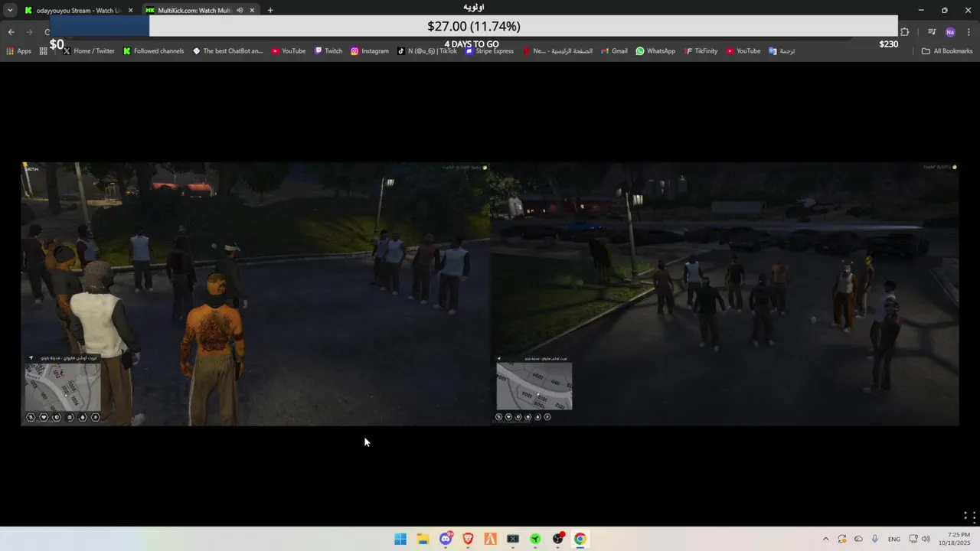
Task: Mute audio on the MultiKick tab
Action: pyautogui.click(x=240, y=11)
